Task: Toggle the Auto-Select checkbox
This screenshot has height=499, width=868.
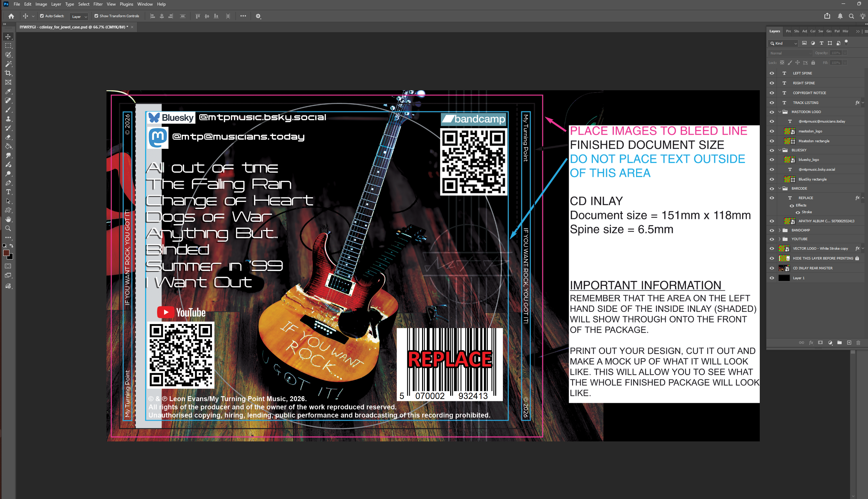Action: coord(42,16)
